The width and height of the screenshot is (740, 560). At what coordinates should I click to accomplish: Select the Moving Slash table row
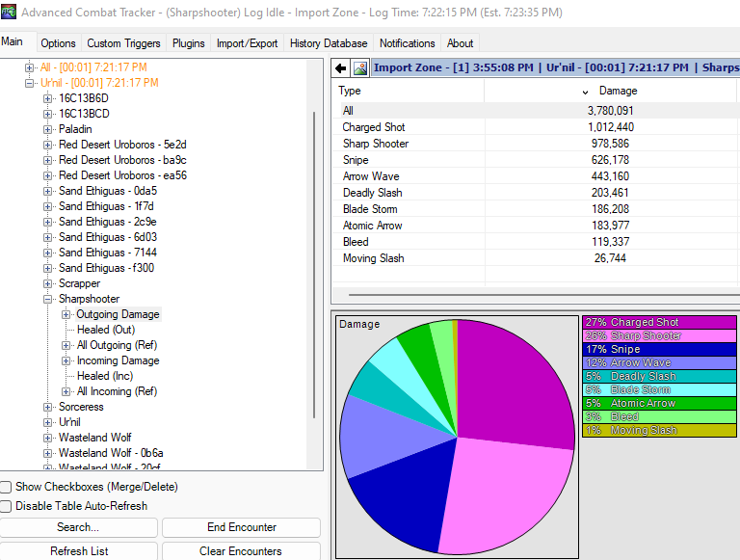tap(536, 258)
